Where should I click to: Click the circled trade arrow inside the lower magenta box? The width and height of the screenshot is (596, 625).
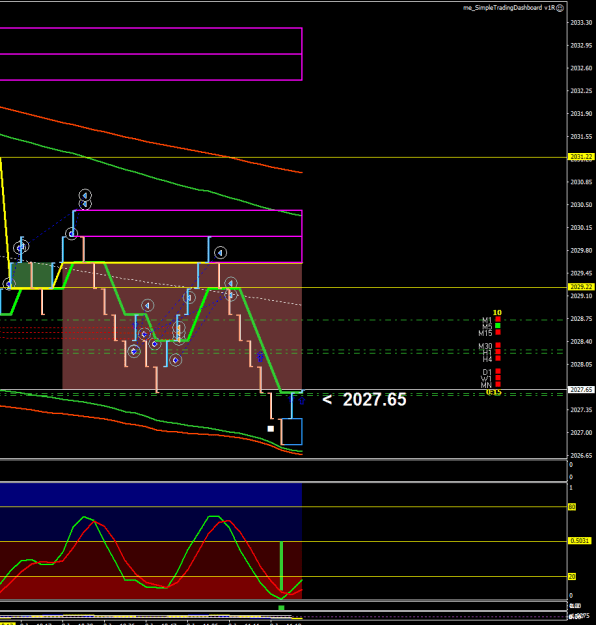(x=220, y=252)
